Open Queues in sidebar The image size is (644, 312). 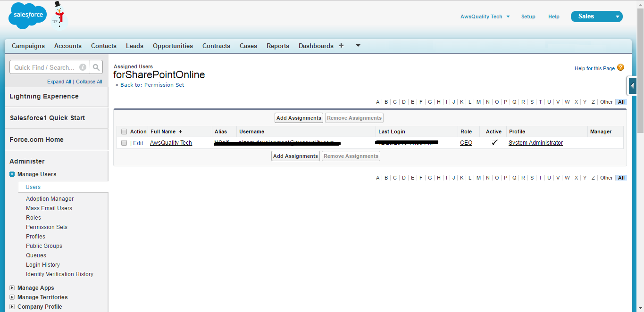[x=36, y=255]
